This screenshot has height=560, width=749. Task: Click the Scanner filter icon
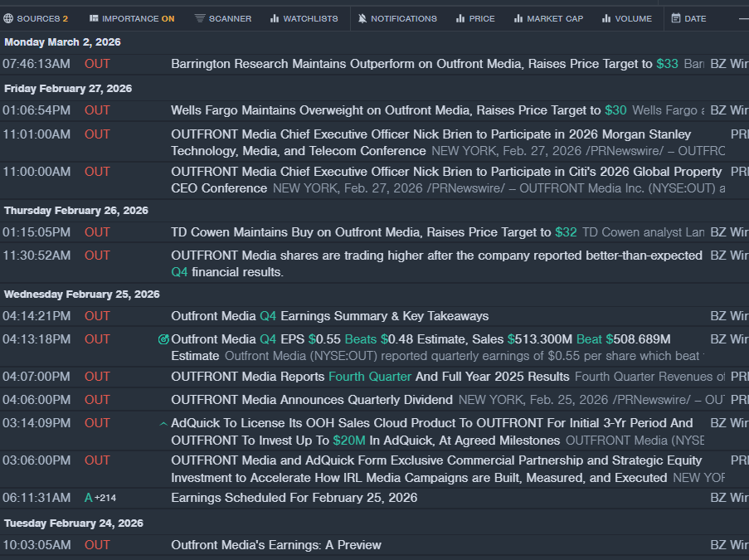coord(200,18)
